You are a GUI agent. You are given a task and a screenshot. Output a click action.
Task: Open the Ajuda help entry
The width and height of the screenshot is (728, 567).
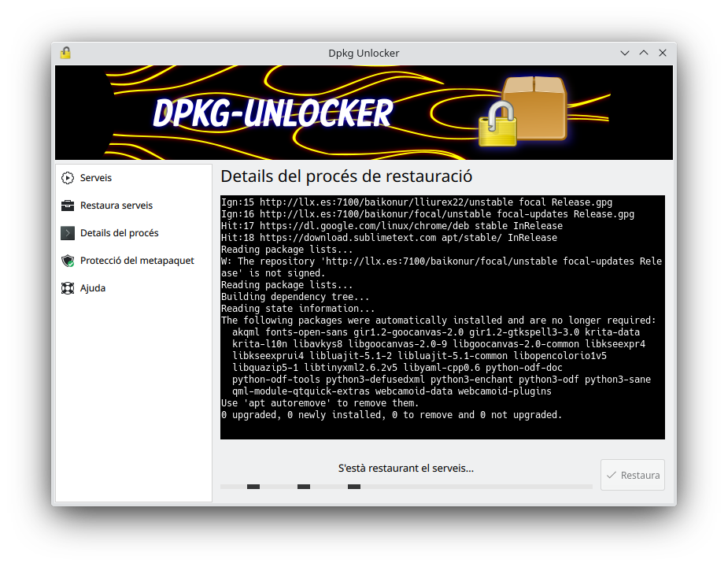[93, 288]
